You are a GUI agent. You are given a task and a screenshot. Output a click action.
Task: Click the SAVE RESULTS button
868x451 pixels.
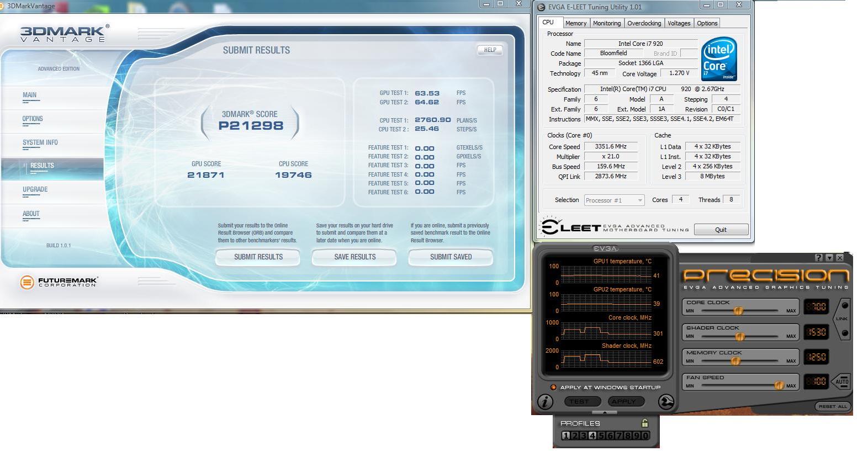(x=354, y=257)
